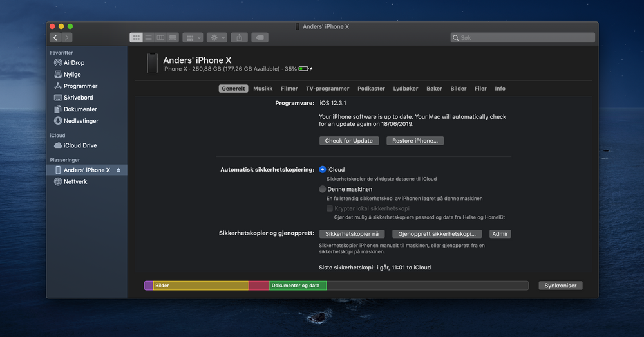The width and height of the screenshot is (644, 337).
Task: Click Gjenopprett sikkerhetskopi... button
Action: pyautogui.click(x=437, y=234)
